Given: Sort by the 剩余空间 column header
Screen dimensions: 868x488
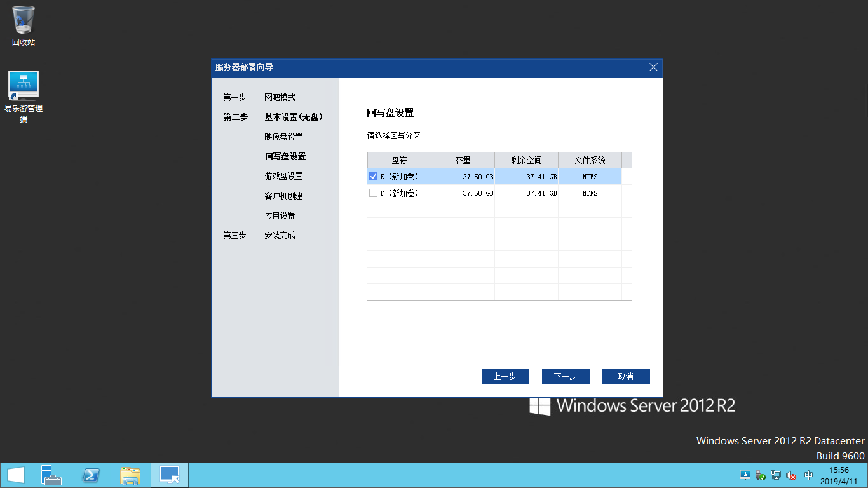Looking at the screenshot, I should coord(527,160).
